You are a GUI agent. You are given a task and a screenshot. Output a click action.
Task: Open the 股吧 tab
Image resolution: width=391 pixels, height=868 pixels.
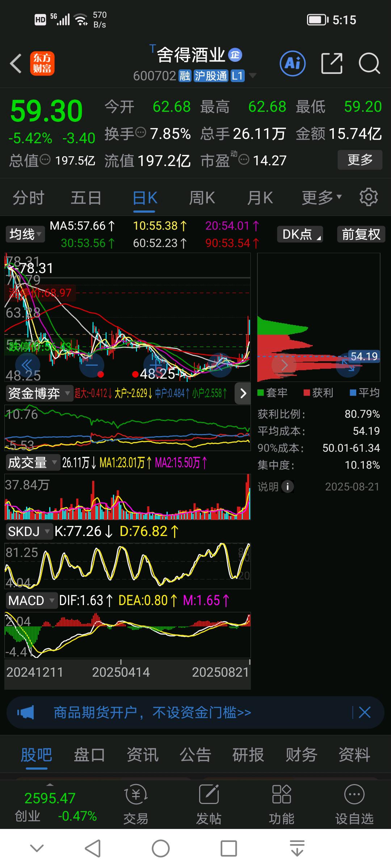(x=36, y=755)
